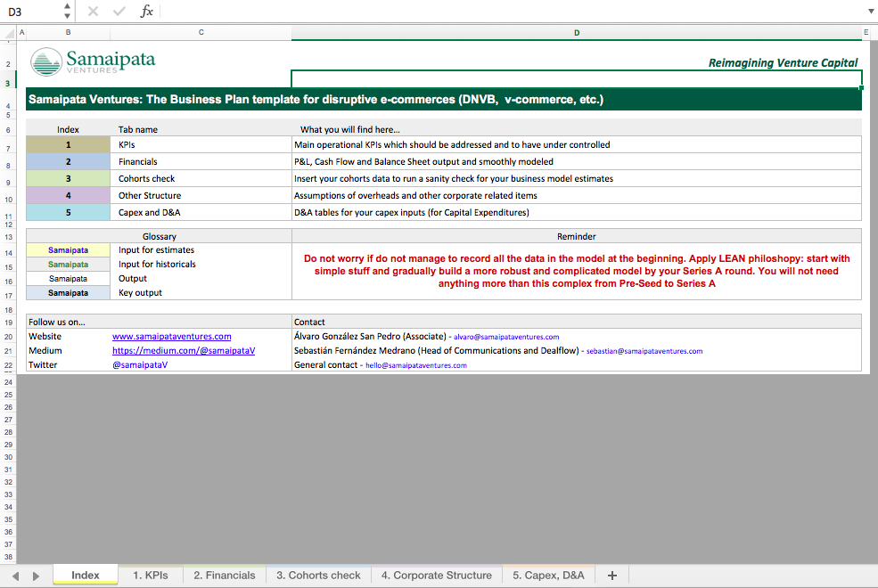Select the tan index cell numbered 1
The height and width of the screenshot is (588, 878).
point(69,145)
